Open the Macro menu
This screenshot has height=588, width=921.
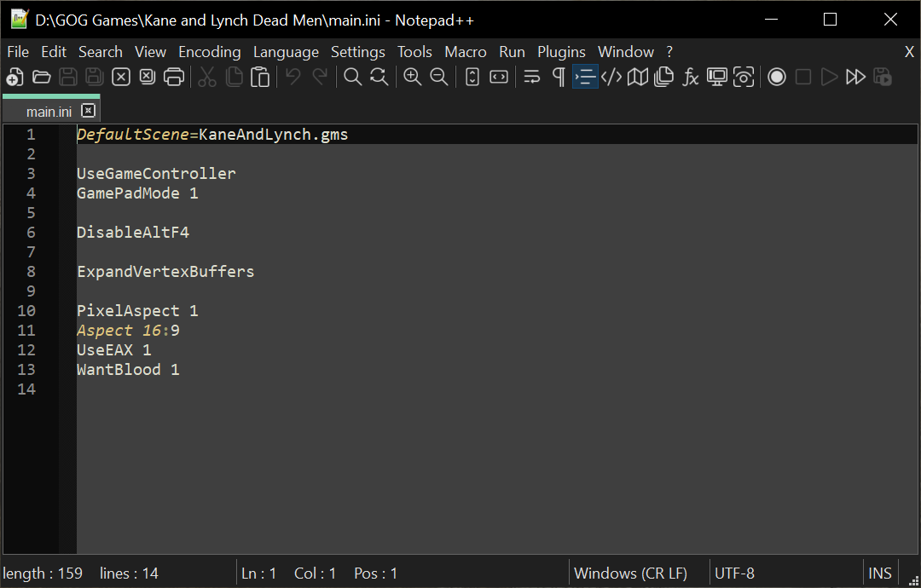[466, 52]
